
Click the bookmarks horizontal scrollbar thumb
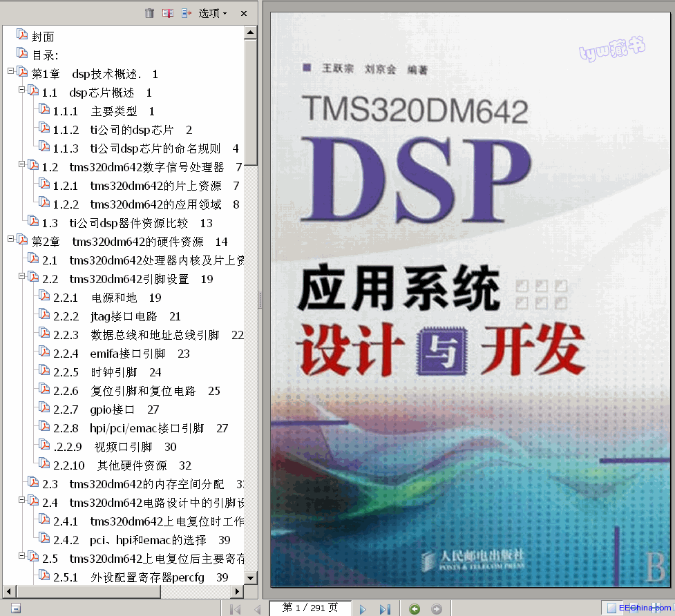point(88,591)
